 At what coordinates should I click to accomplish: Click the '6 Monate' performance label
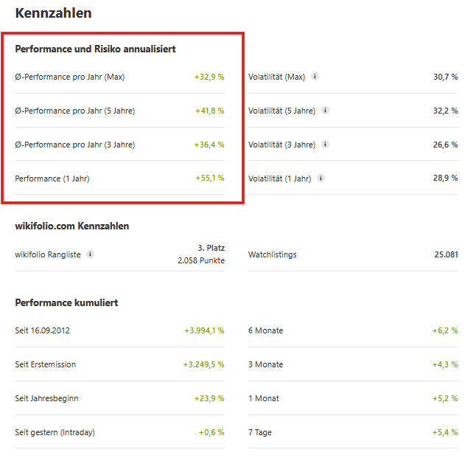click(265, 330)
